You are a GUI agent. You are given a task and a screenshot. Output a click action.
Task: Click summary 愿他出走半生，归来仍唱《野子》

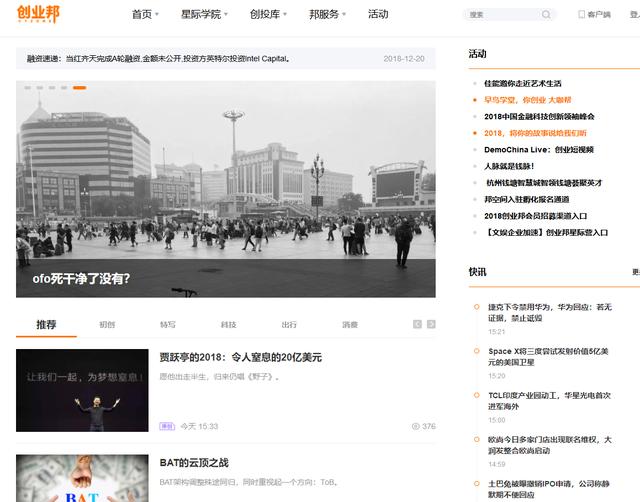pyautogui.click(x=219, y=377)
